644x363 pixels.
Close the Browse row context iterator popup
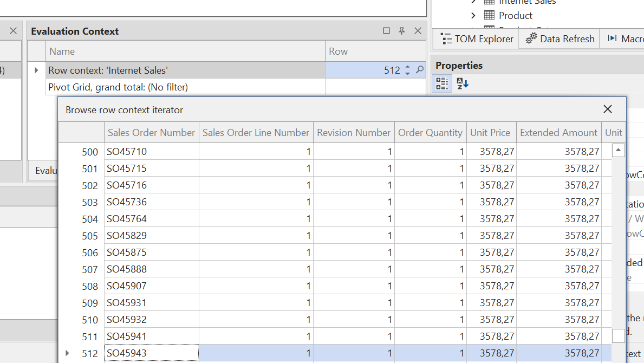(x=608, y=109)
